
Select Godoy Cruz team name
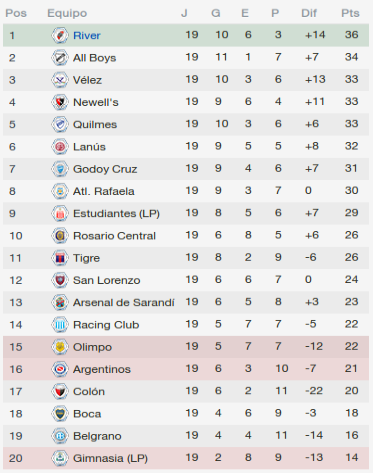[105, 169]
